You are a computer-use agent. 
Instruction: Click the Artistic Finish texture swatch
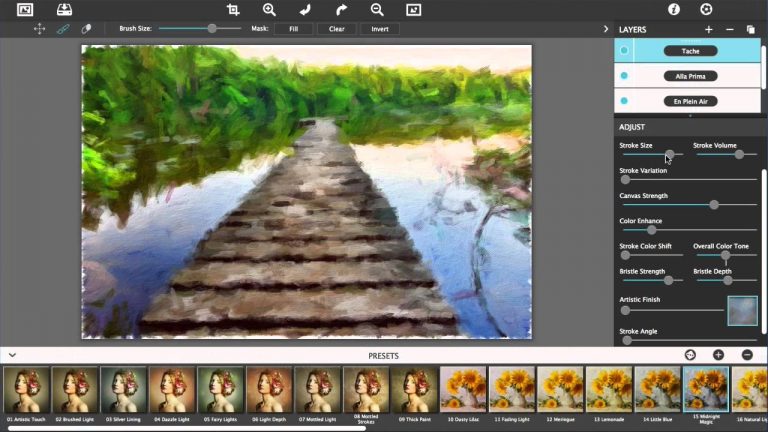pos(743,311)
